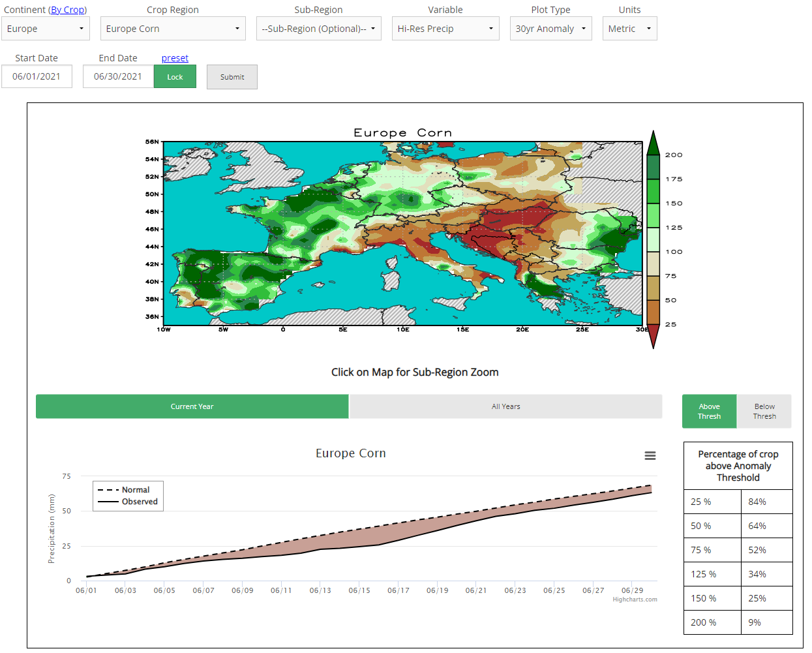Click the lower red arrow on colorbar
The image size is (812, 653).
pyautogui.click(x=653, y=335)
